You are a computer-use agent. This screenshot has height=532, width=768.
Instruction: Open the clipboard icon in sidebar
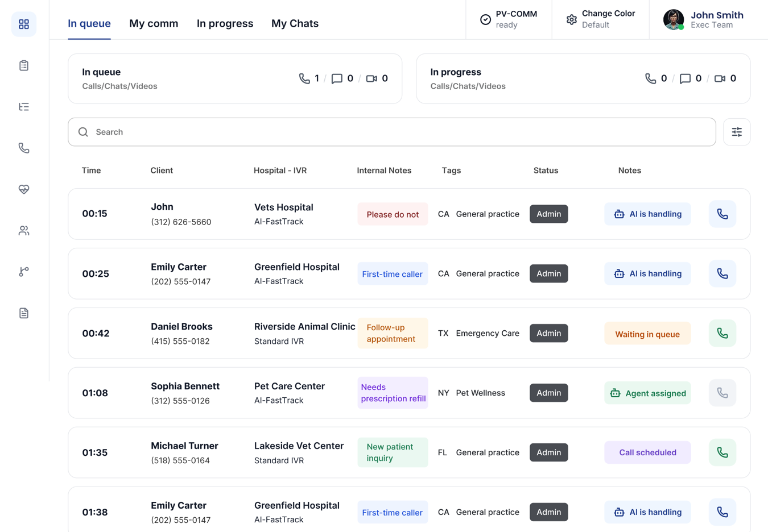pyautogui.click(x=24, y=65)
